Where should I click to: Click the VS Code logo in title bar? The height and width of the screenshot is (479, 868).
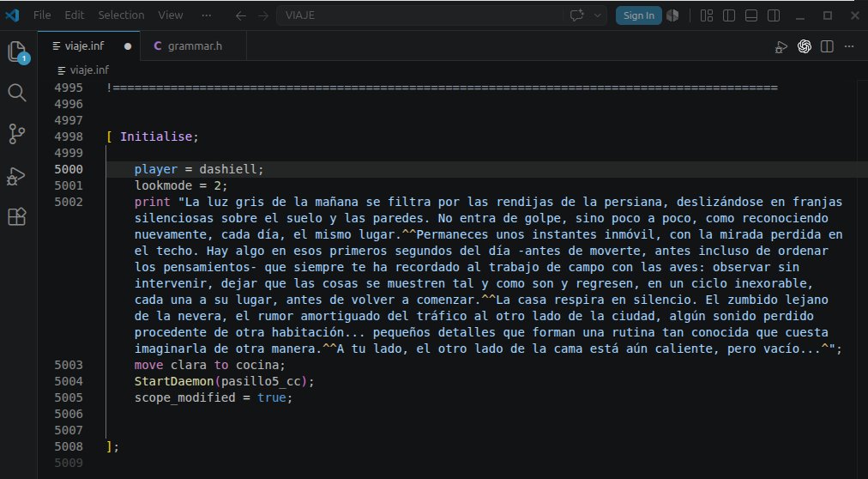pyautogui.click(x=12, y=15)
